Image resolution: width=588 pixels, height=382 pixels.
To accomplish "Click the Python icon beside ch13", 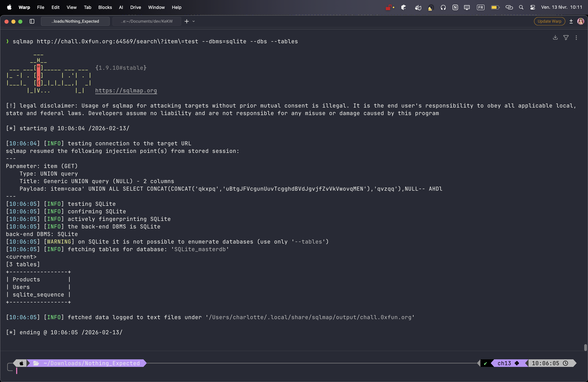I will [517, 363].
